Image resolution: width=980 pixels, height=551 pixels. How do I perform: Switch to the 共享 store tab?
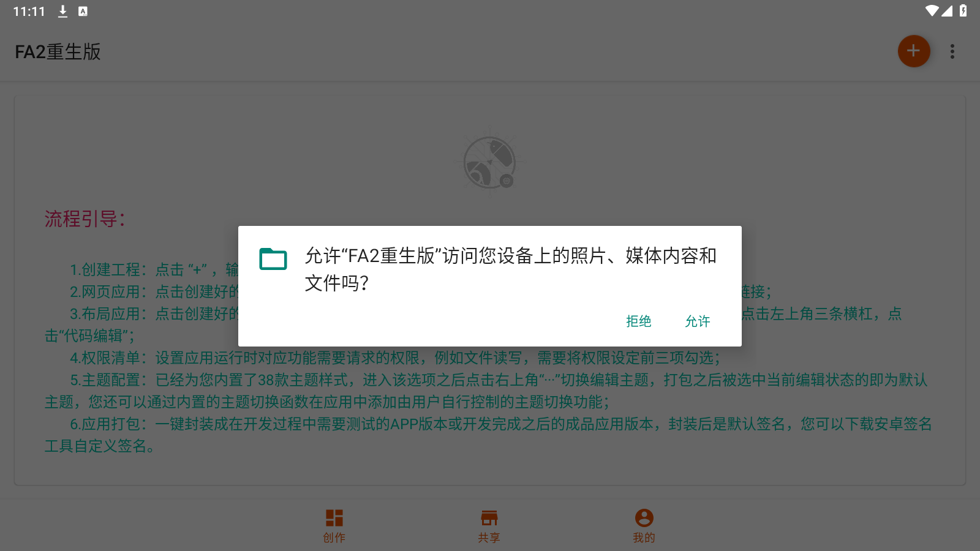click(x=489, y=526)
